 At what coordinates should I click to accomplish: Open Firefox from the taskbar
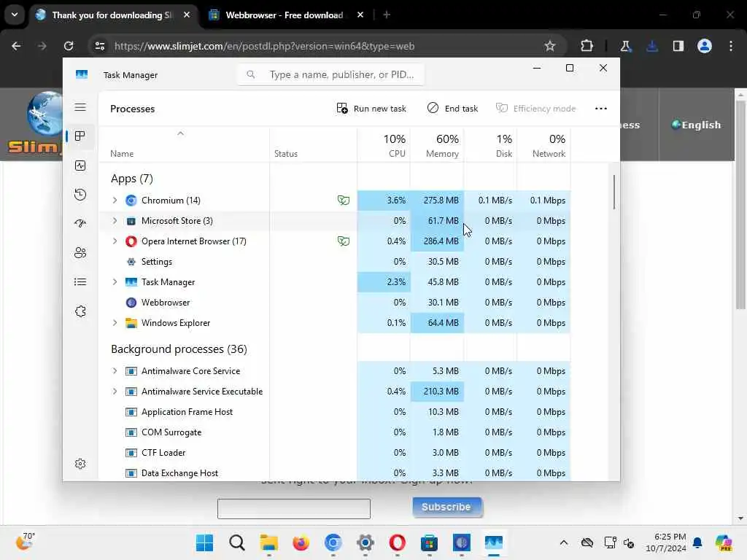click(x=301, y=542)
